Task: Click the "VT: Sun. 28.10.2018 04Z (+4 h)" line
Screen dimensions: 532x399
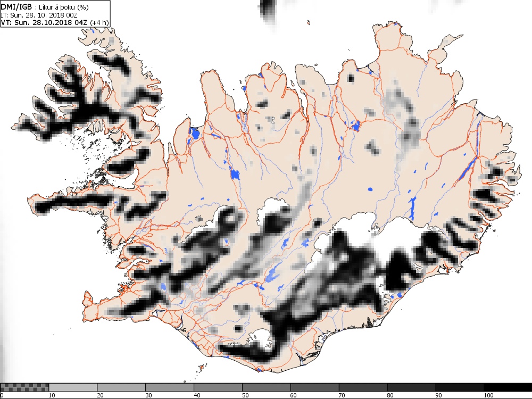Action: [x=55, y=22]
